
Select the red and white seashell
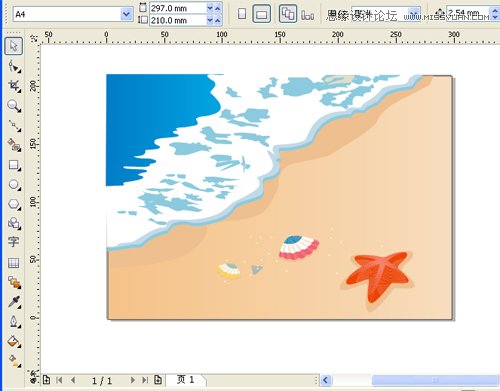299,248
